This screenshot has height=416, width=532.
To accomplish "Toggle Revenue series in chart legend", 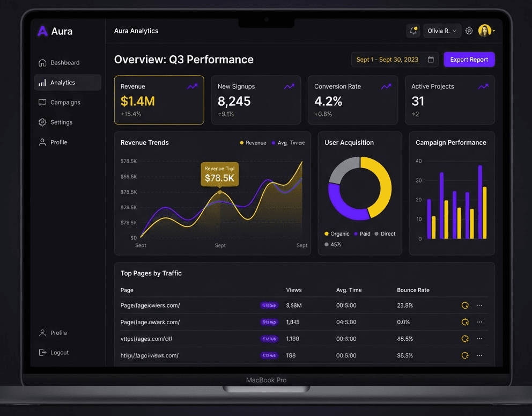I will pos(253,143).
